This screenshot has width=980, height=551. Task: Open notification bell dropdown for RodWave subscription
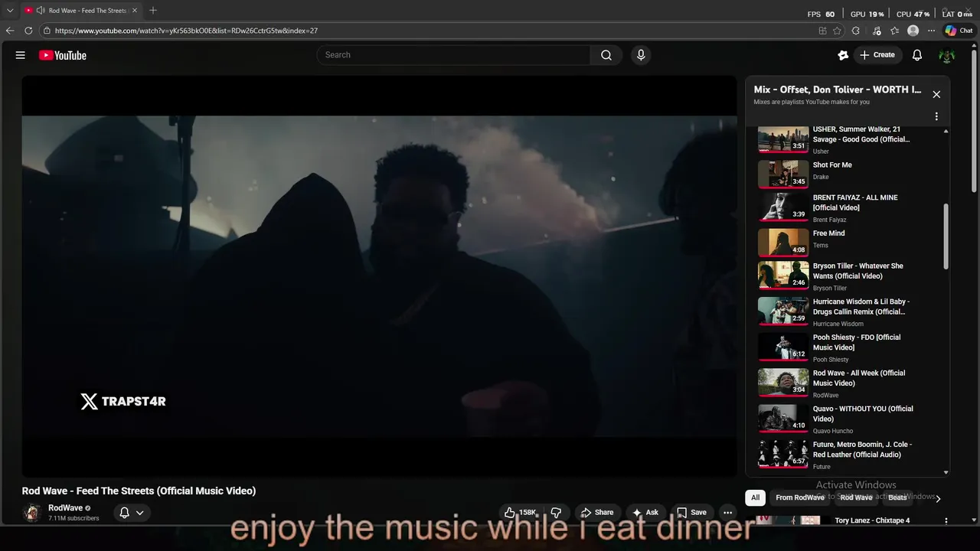[x=132, y=513]
